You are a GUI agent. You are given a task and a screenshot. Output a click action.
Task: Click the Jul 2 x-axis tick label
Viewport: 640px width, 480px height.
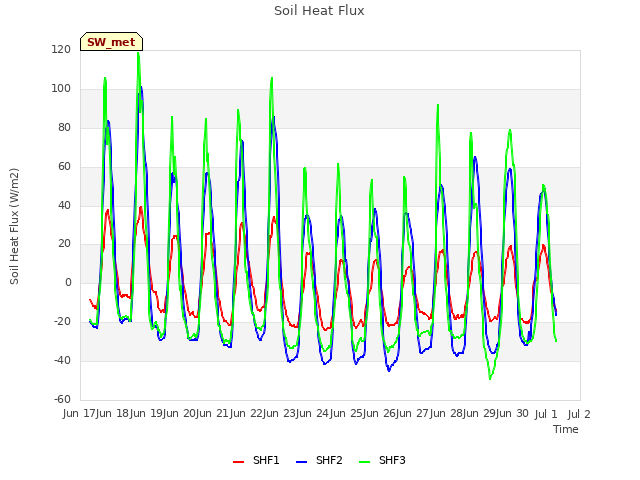pos(579,414)
